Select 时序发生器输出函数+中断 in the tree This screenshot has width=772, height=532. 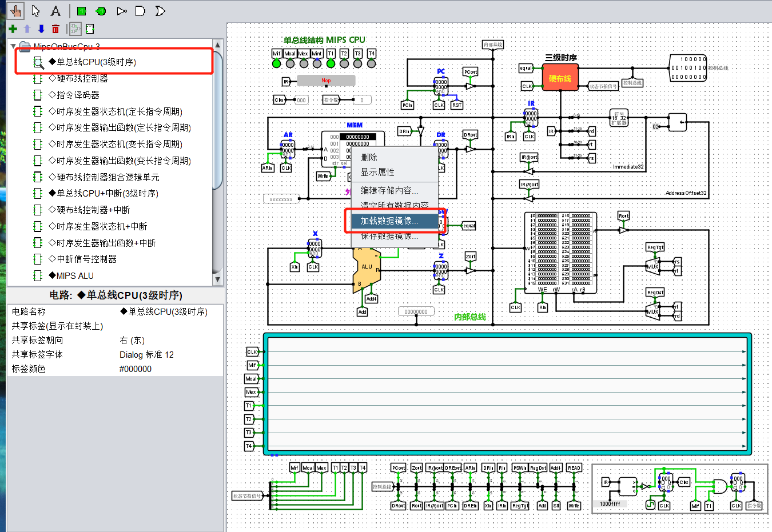click(102, 243)
